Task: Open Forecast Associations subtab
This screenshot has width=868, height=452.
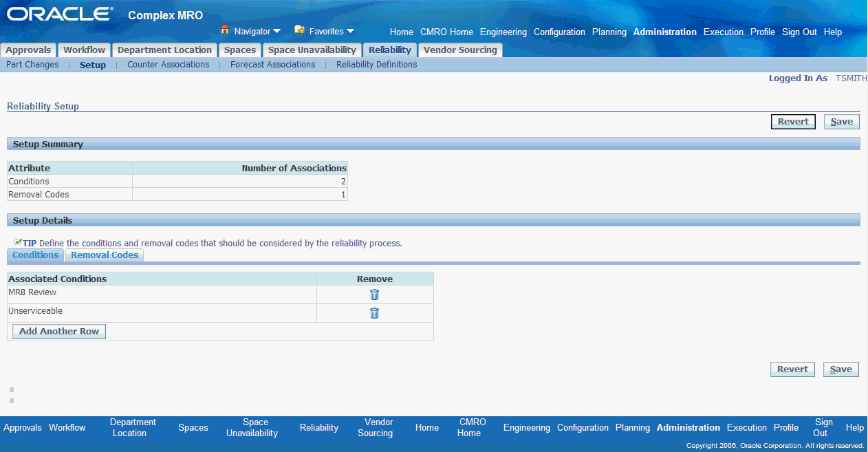Action: (273, 65)
